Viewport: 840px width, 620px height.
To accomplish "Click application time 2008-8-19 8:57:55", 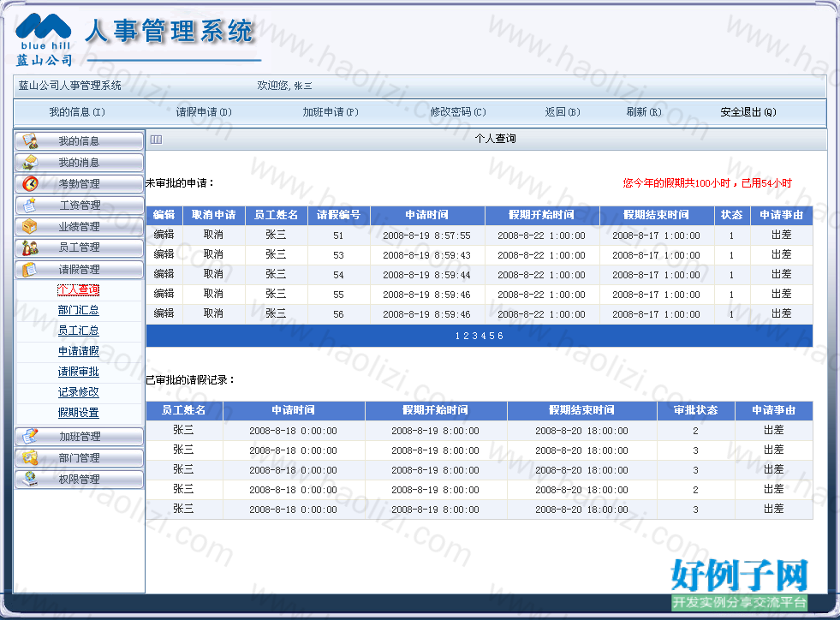I will click(426, 235).
